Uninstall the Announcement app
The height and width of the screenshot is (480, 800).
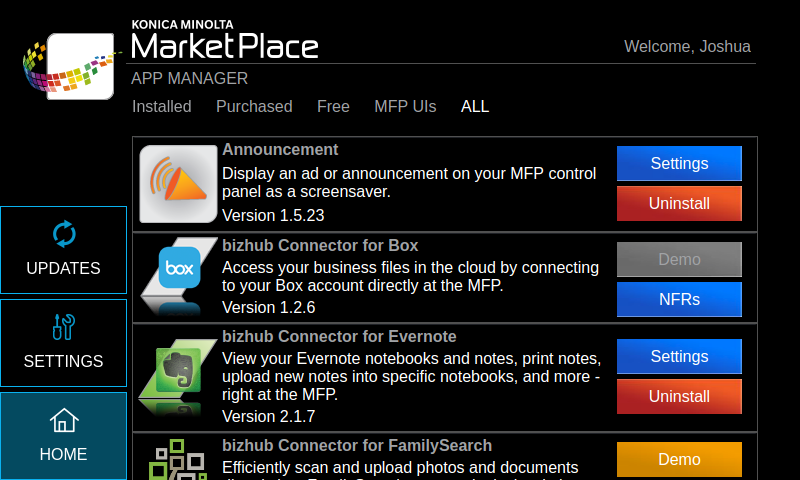click(x=679, y=203)
